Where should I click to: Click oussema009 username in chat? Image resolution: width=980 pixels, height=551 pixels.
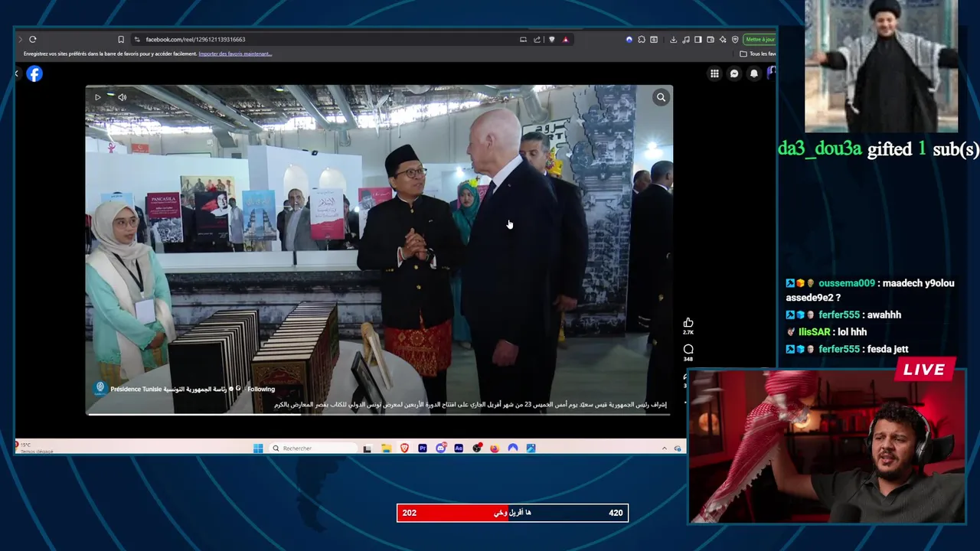point(847,283)
